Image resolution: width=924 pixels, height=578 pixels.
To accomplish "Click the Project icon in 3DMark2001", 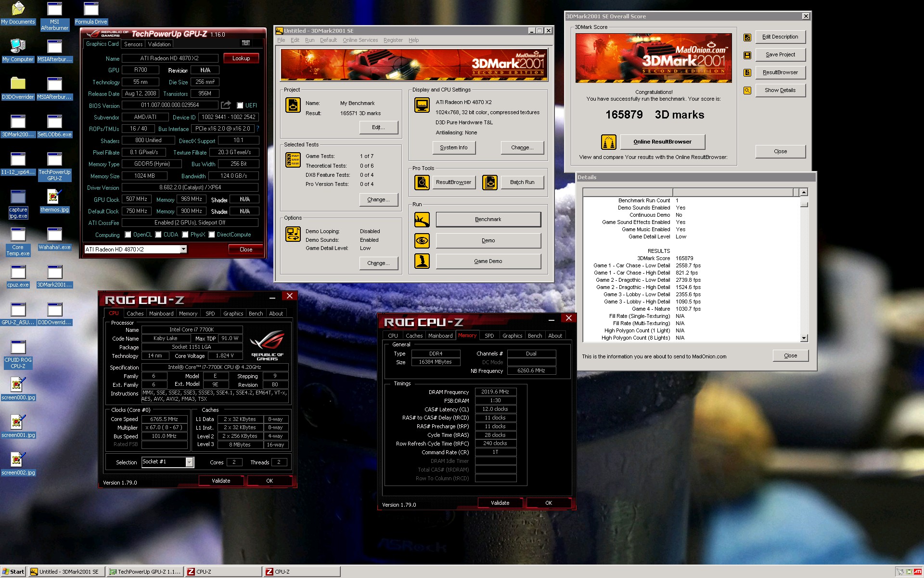I will pos(293,105).
